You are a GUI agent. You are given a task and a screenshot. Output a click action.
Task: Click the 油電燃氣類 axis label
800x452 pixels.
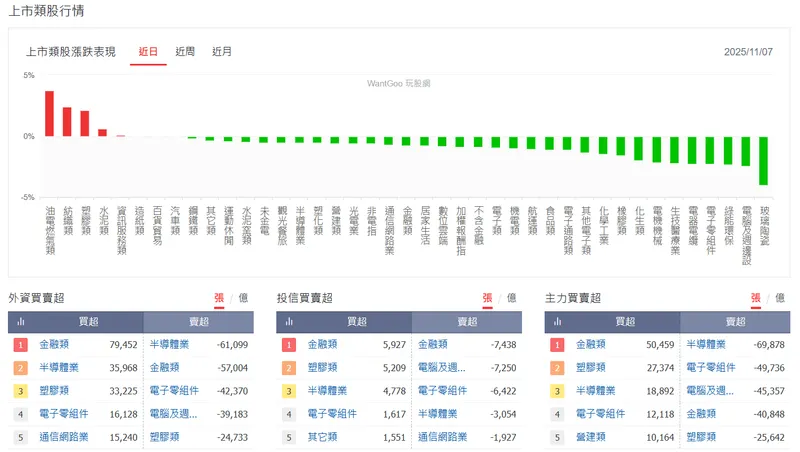click(x=50, y=230)
